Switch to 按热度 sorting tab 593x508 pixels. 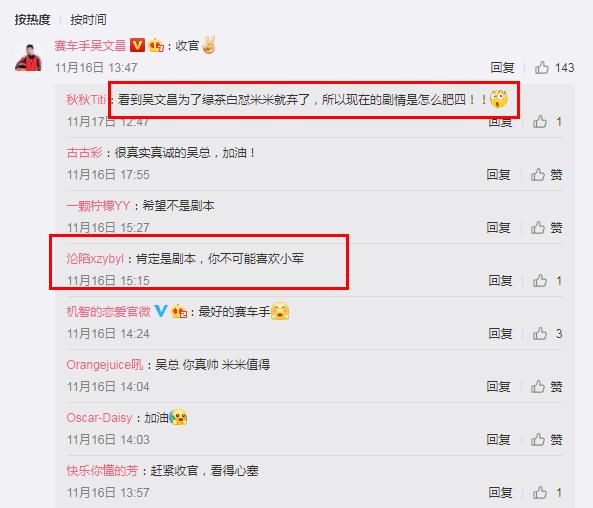33,19
